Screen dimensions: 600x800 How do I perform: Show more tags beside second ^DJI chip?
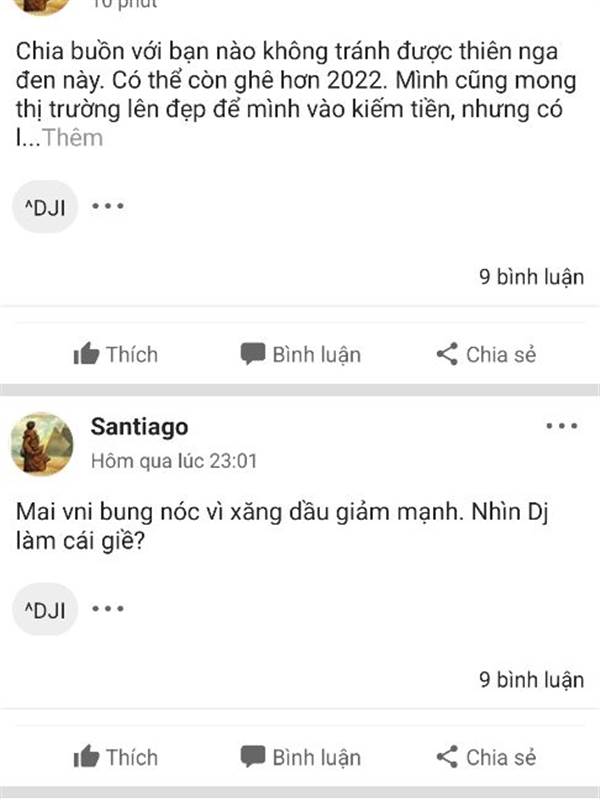click(x=108, y=609)
